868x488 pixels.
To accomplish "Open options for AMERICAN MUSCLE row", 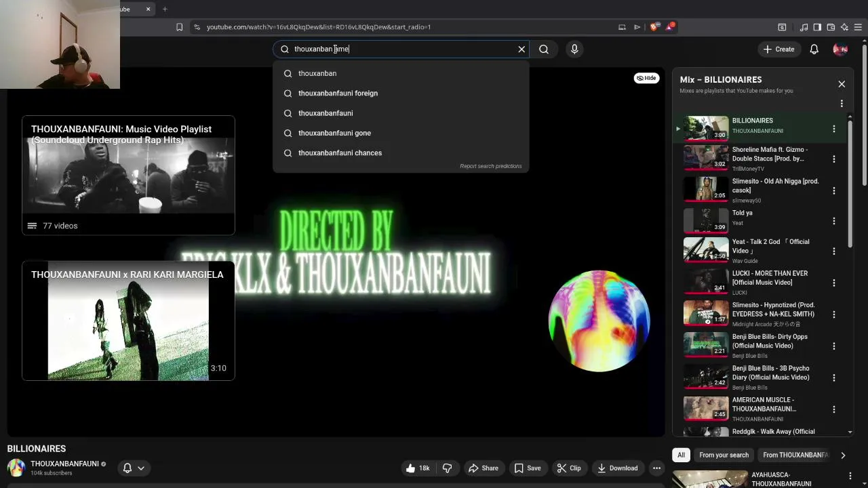I will click(x=834, y=409).
